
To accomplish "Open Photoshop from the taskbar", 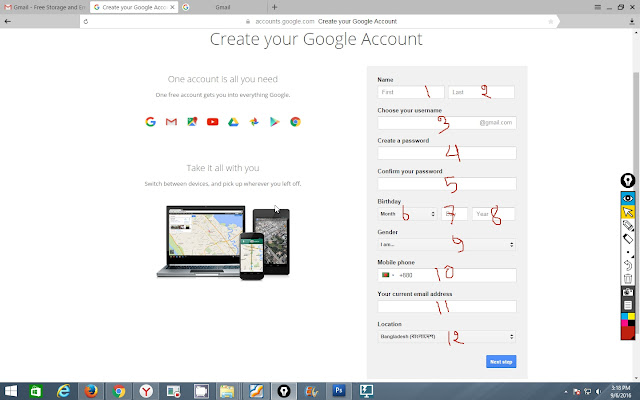I will 339,391.
